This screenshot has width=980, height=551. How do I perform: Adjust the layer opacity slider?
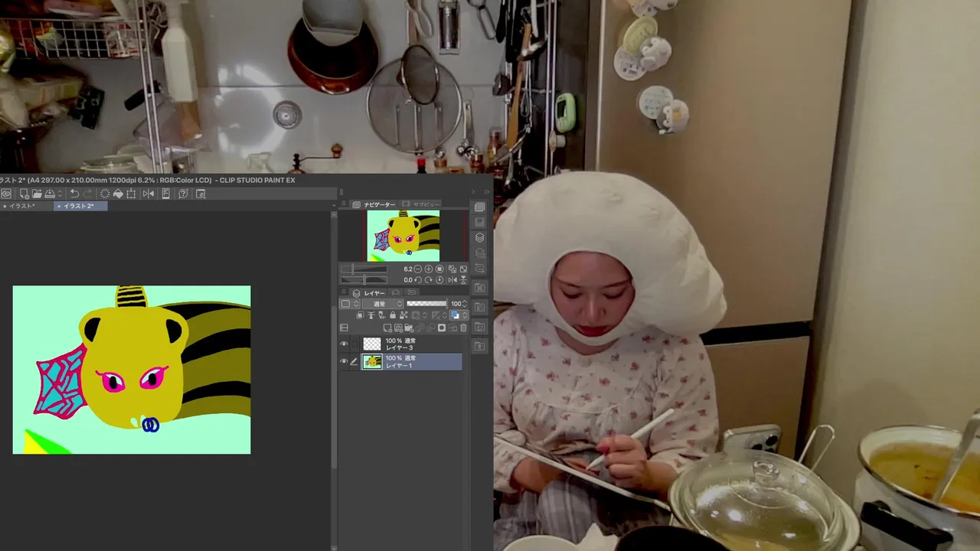pos(426,304)
